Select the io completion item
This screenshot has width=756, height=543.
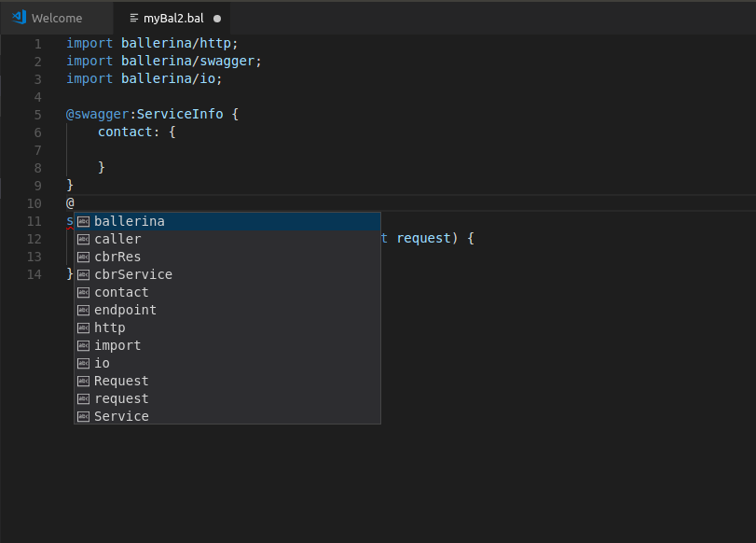pos(227,364)
